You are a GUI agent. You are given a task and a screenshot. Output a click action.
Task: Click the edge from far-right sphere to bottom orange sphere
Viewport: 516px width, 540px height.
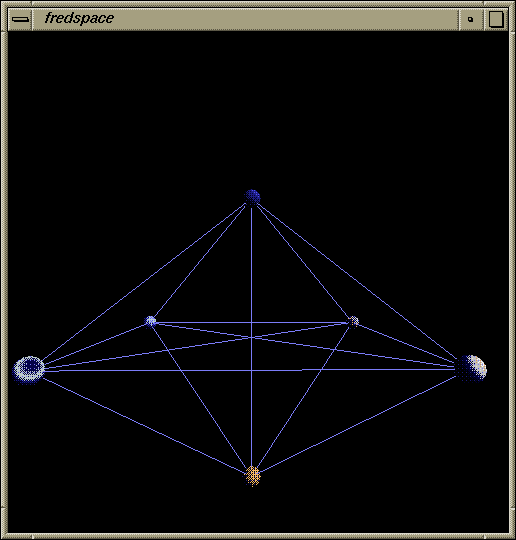[358, 425]
